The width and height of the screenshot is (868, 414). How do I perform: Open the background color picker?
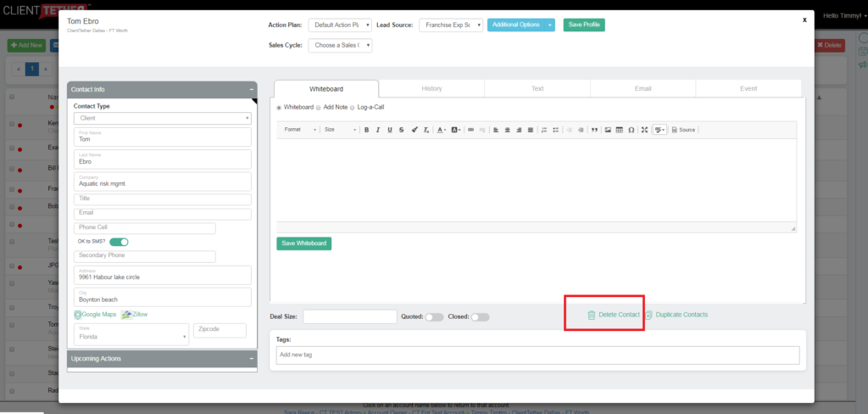[456, 130]
